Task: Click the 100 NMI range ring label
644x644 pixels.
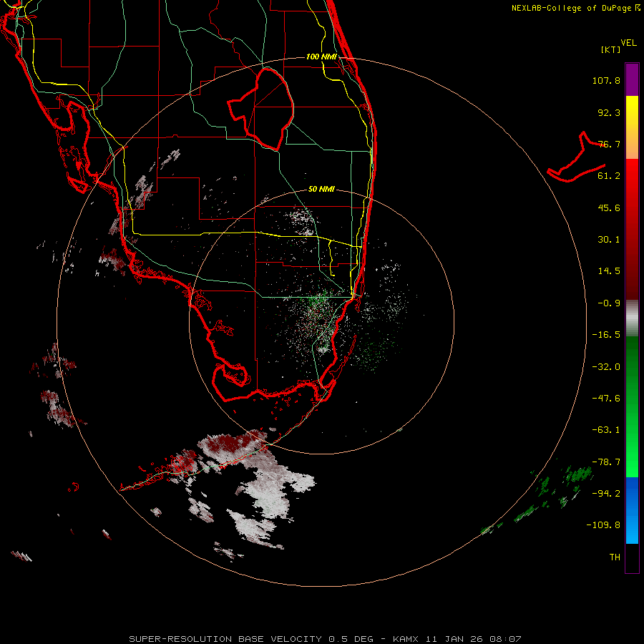Action: [321, 57]
